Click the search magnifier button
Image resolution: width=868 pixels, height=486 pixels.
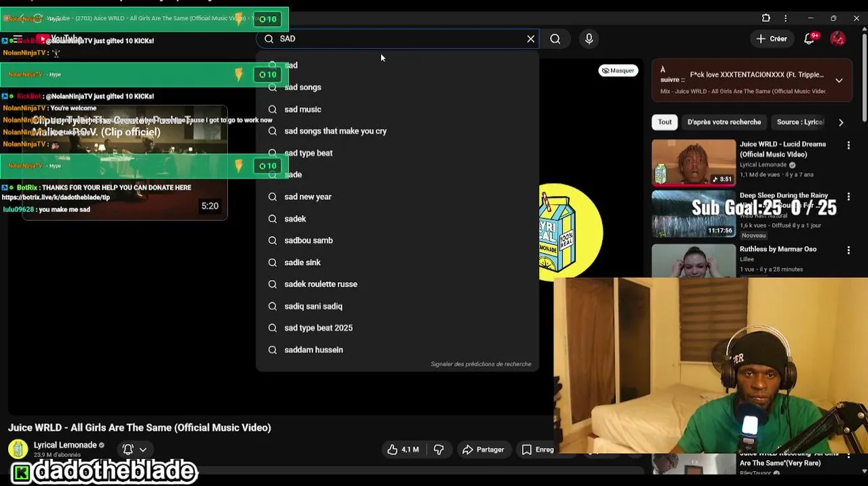pyautogui.click(x=555, y=39)
